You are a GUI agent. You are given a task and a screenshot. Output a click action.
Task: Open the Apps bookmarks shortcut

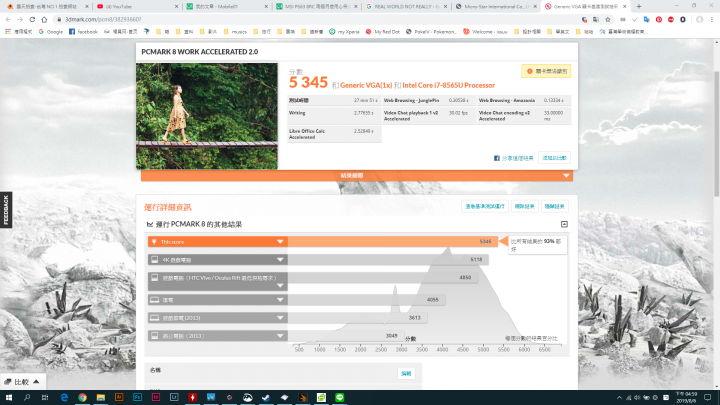point(19,32)
